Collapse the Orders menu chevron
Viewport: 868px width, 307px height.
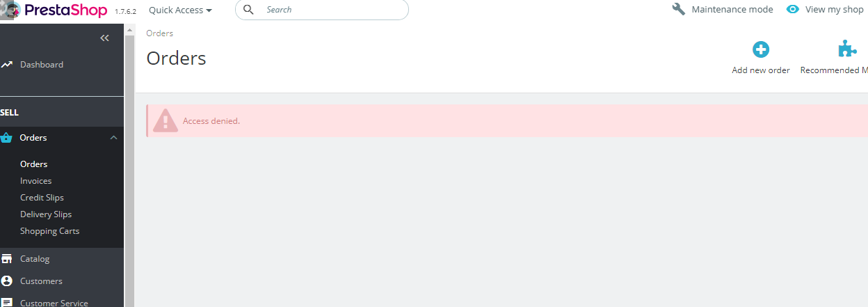pos(113,138)
